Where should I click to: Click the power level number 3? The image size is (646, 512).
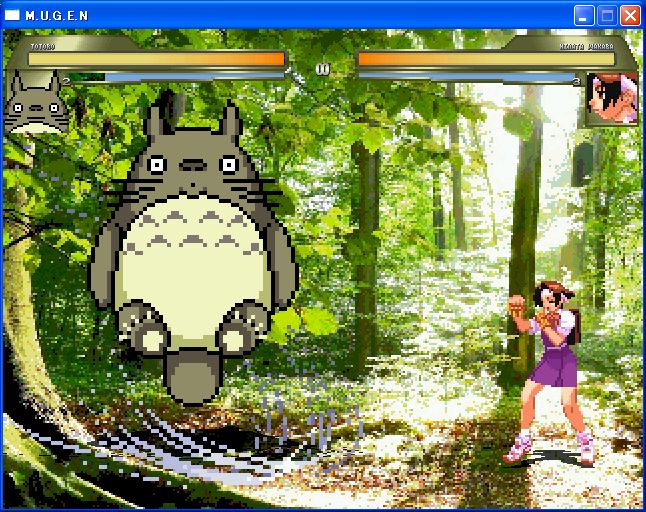577,82
